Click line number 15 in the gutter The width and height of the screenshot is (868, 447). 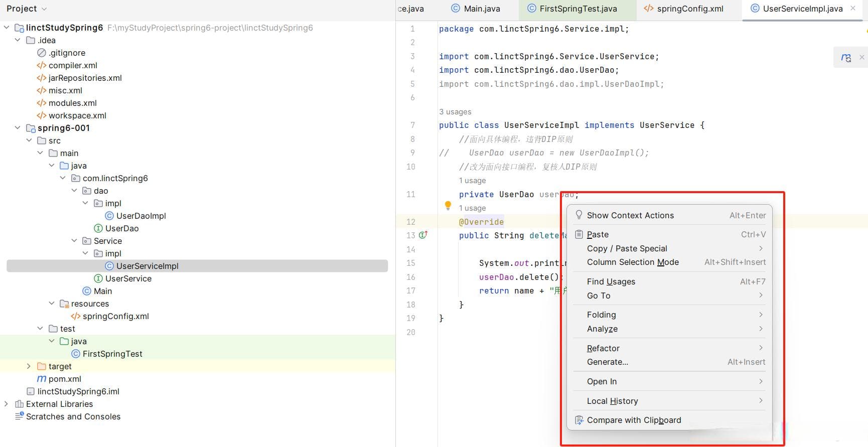pos(411,263)
